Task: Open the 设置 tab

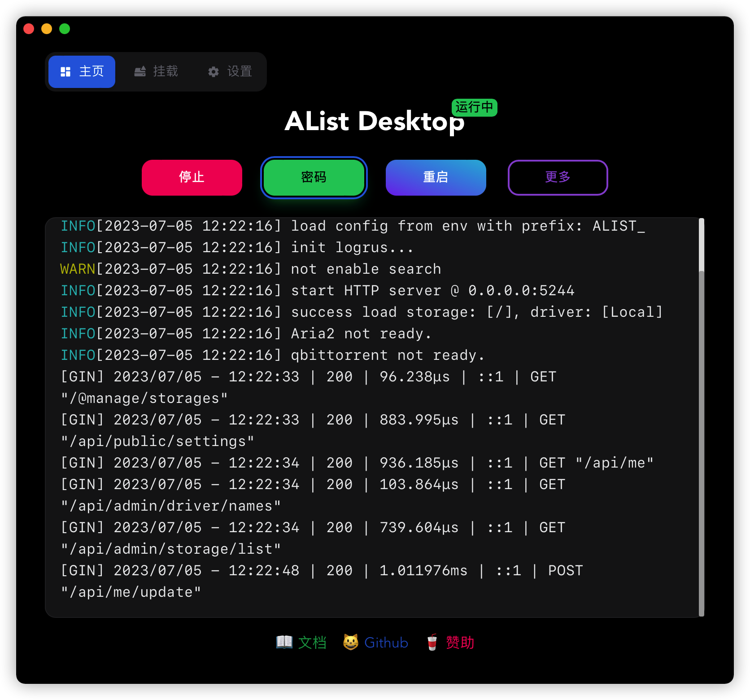Action: pyautogui.click(x=230, y=72)
